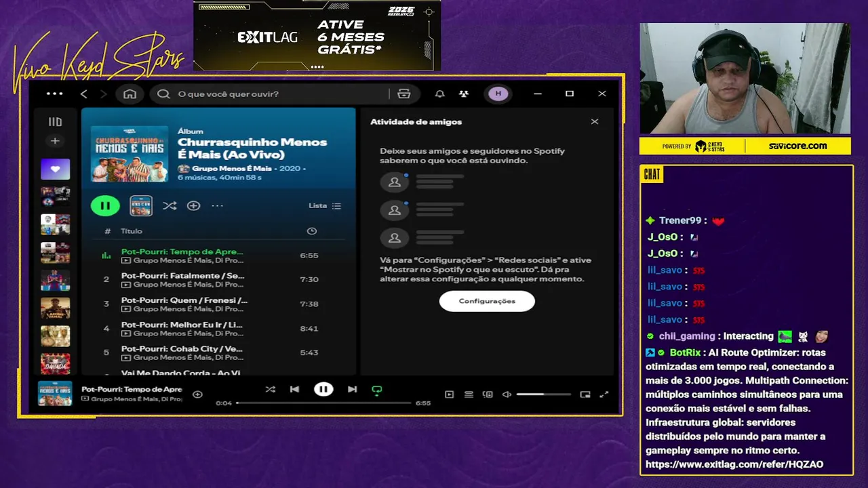Click the 'Título' column header
868x488 pixels.
[x=132, y=231]
